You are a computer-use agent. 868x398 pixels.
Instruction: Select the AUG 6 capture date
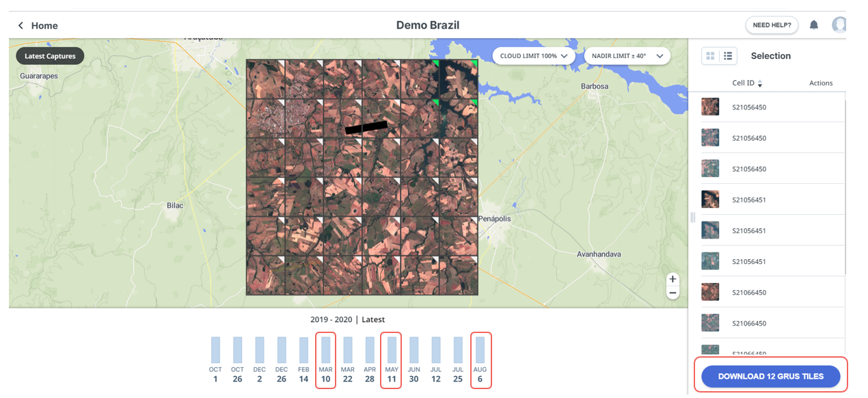480,360
